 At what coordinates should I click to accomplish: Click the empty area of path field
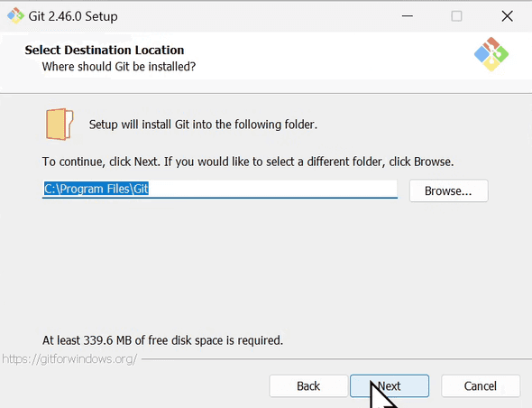(x=273, y=189)
